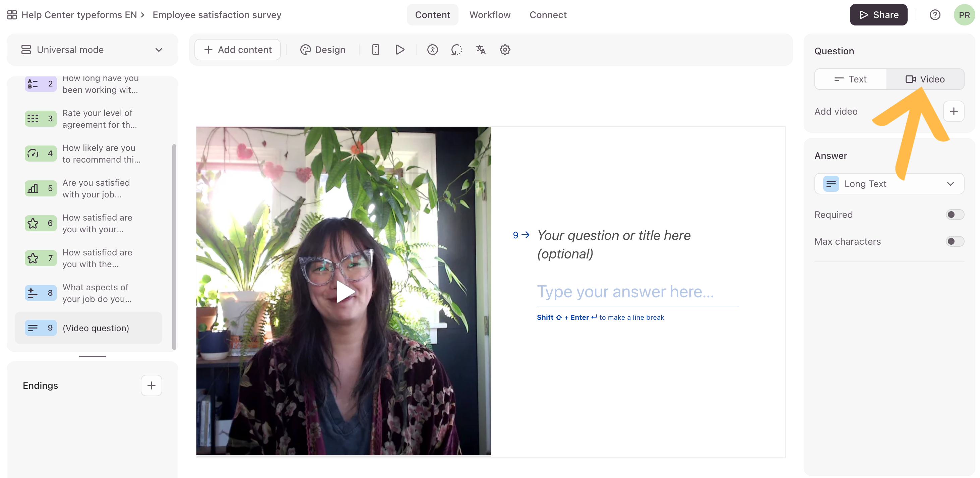980x478 pixels.
Task: Switch to the Connect tab
Action: coord(548,15)
